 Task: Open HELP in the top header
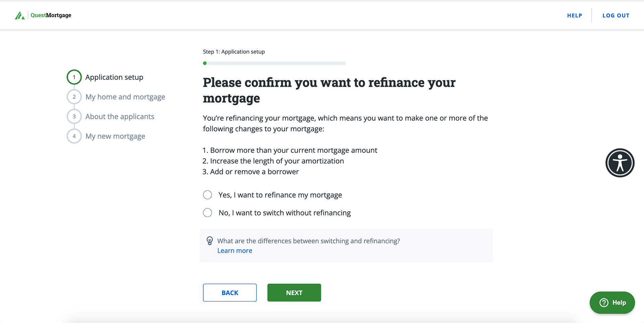[575, 15]
